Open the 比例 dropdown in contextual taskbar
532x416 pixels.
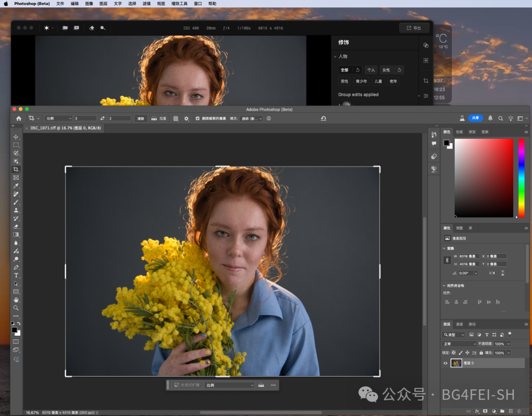click(x=230, y=385)
